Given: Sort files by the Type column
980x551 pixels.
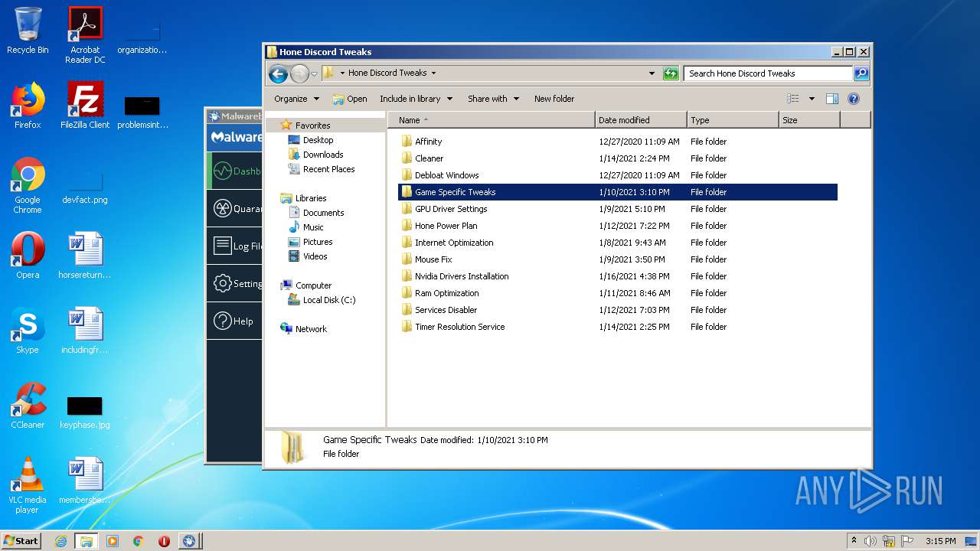Looking at the screenshot, I should click(x=733, y=120).
